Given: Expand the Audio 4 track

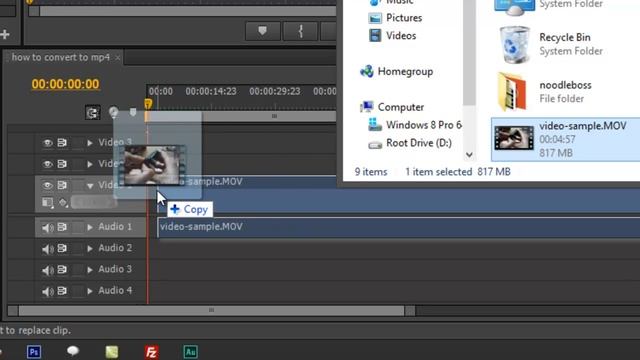Looking at the screenshot, I should pos(90,291).
